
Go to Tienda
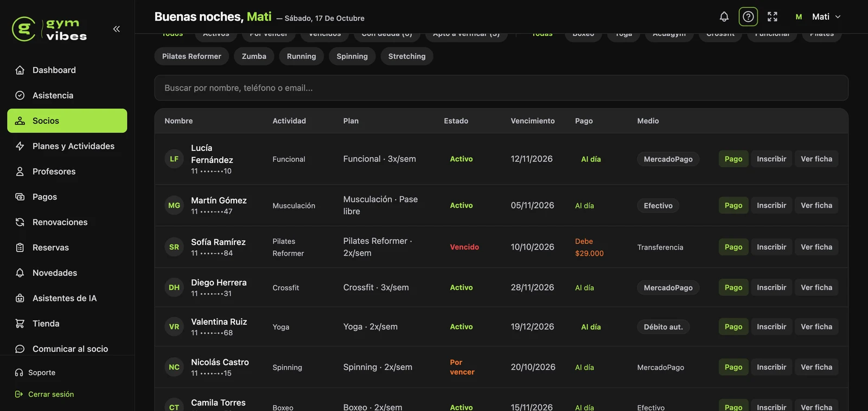pos(67,324)
